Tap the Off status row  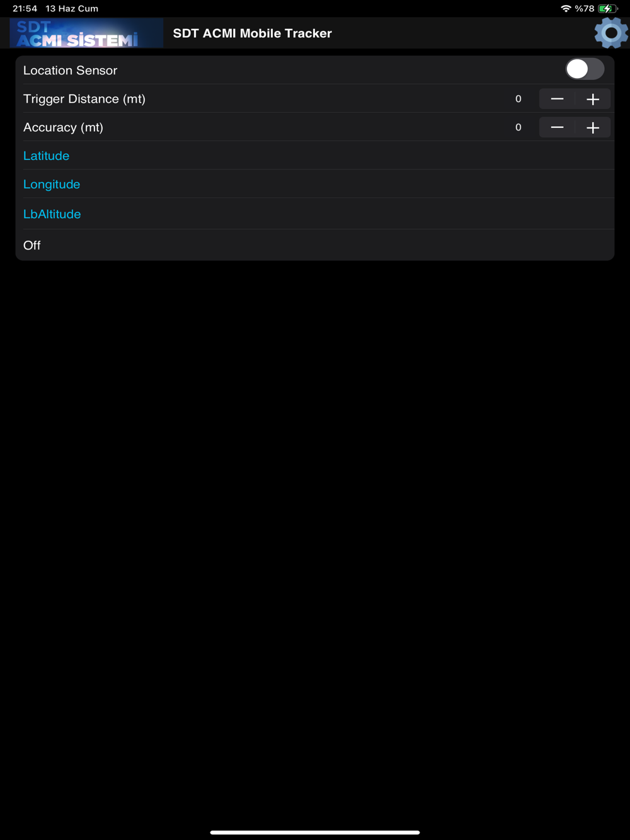point(315,245)
